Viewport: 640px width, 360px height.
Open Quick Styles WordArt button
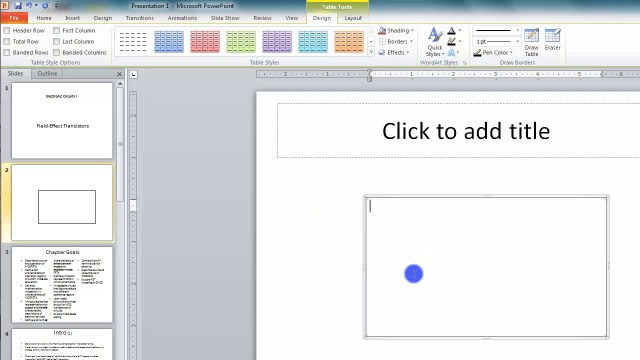435,42
